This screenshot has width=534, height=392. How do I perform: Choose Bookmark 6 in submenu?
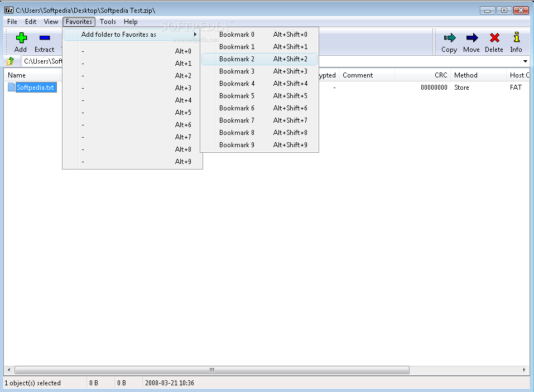(x=259, y=108)
